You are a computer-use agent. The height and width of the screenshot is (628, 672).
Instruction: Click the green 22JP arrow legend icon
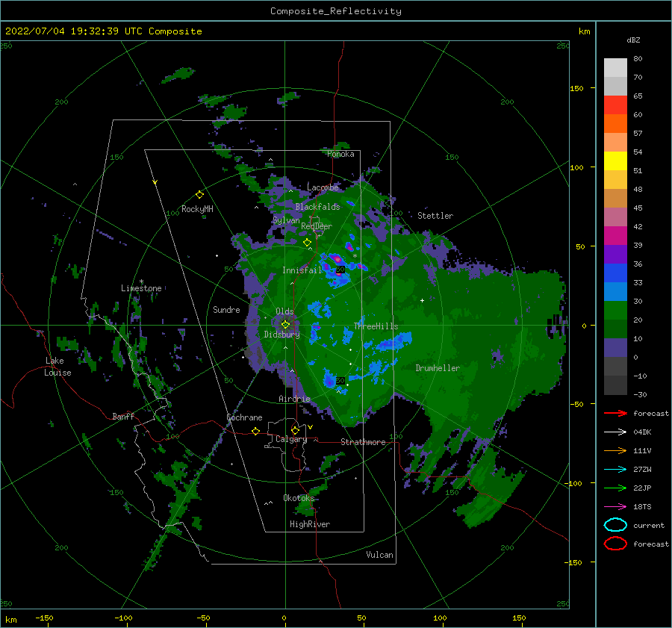click(x=615, y=488)
